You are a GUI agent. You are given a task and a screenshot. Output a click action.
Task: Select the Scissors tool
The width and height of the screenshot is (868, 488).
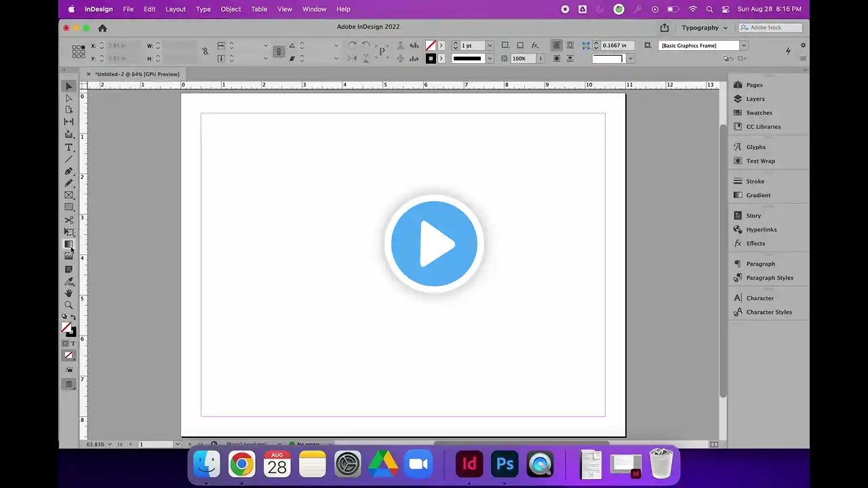(68, 220)
